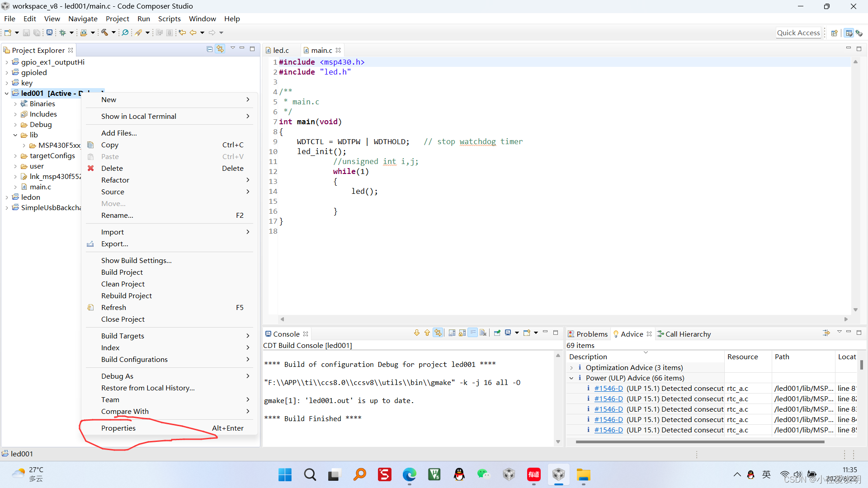Toggle Word Wrap in Console toolbar
The height and width of the screenshot is (488, 868).
(472, 333)
